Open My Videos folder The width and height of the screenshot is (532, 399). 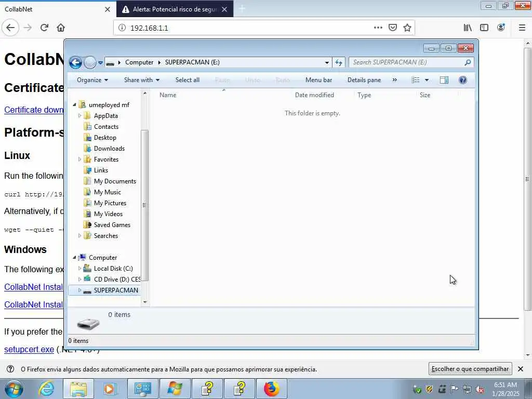(x=108, y=214)
